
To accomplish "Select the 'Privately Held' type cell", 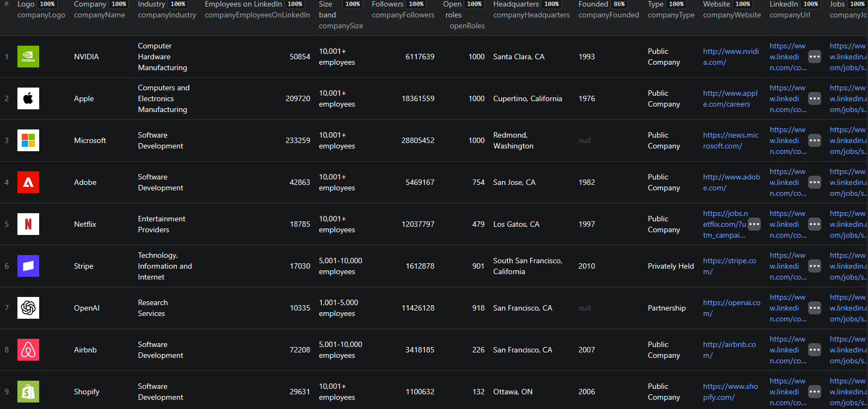I will (671, 266).
